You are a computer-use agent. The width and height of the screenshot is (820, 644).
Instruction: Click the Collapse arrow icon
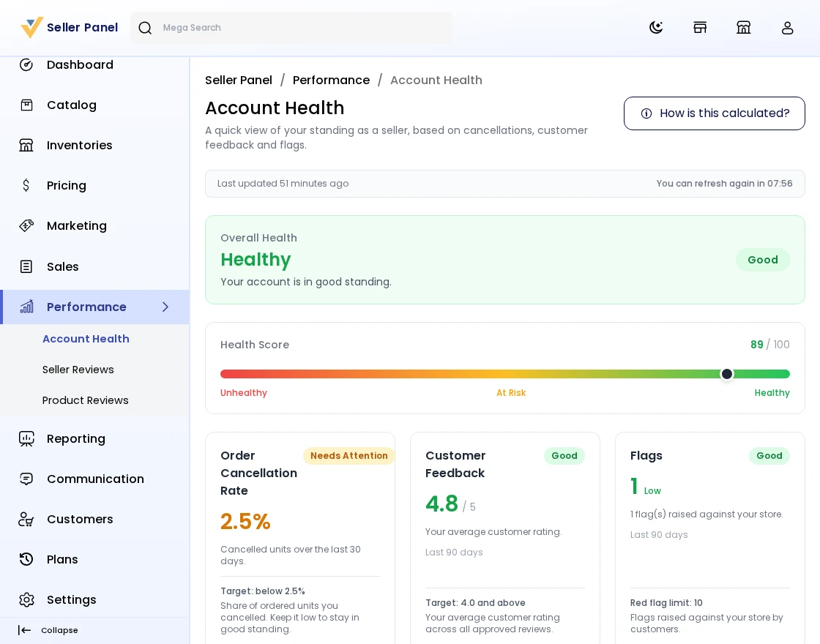pos(25,630)
